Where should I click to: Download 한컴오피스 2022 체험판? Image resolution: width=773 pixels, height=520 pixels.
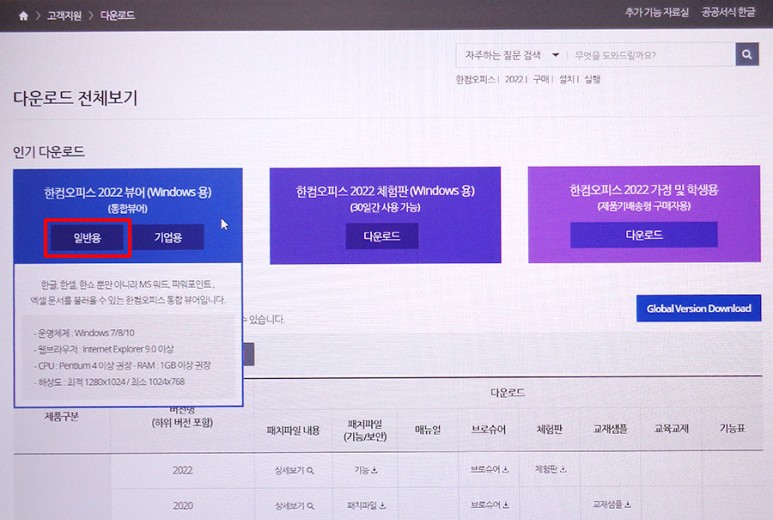pyautogui.click(x=382, y=236)
